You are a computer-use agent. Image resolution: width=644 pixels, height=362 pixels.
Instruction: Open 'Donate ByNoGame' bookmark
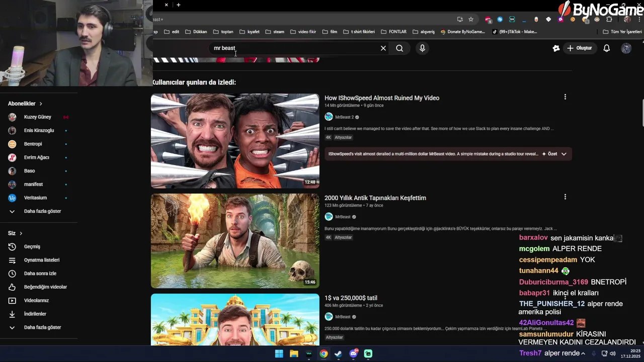point(462,32)
